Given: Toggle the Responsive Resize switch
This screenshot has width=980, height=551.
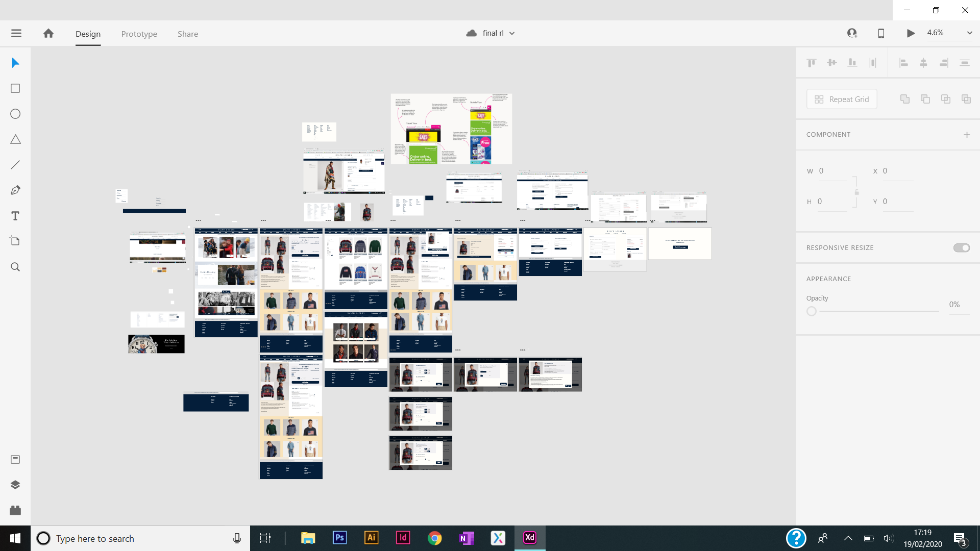Looking at the screenshot, I should [x=962, y=248].
